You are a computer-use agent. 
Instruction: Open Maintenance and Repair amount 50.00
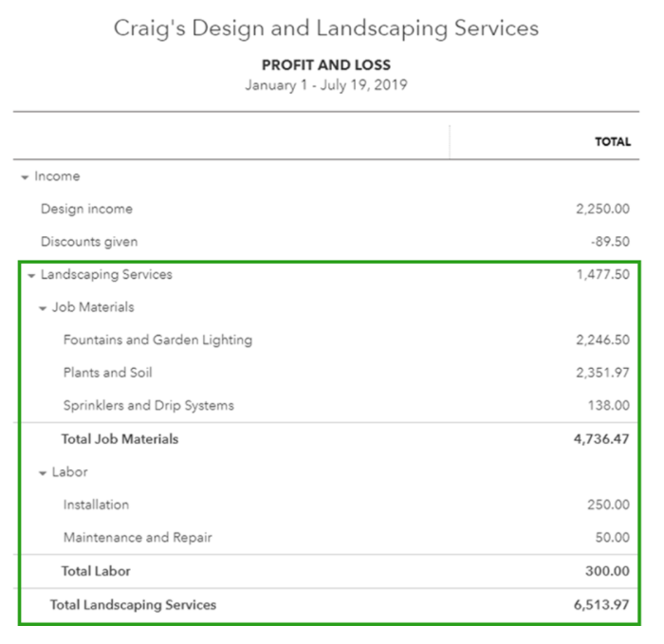613,538
